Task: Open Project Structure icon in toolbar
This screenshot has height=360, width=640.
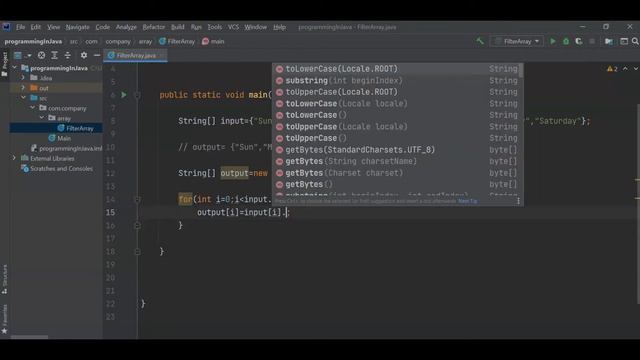Action: [609, 41]
